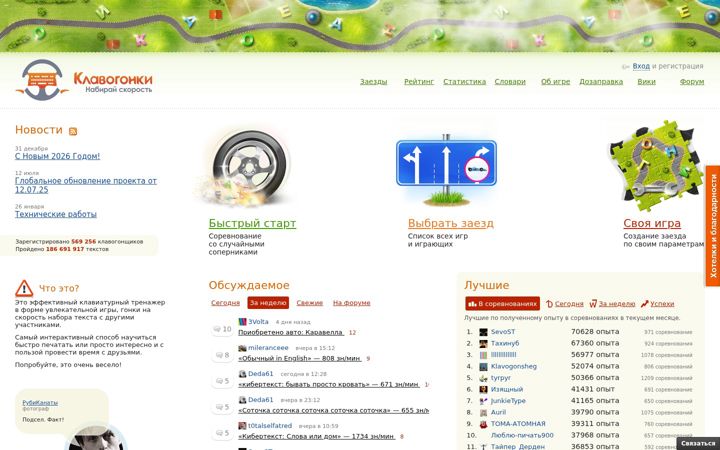Click avatar icon next to t0talselfatred
The image size is (720, 450).
point(242,426)
